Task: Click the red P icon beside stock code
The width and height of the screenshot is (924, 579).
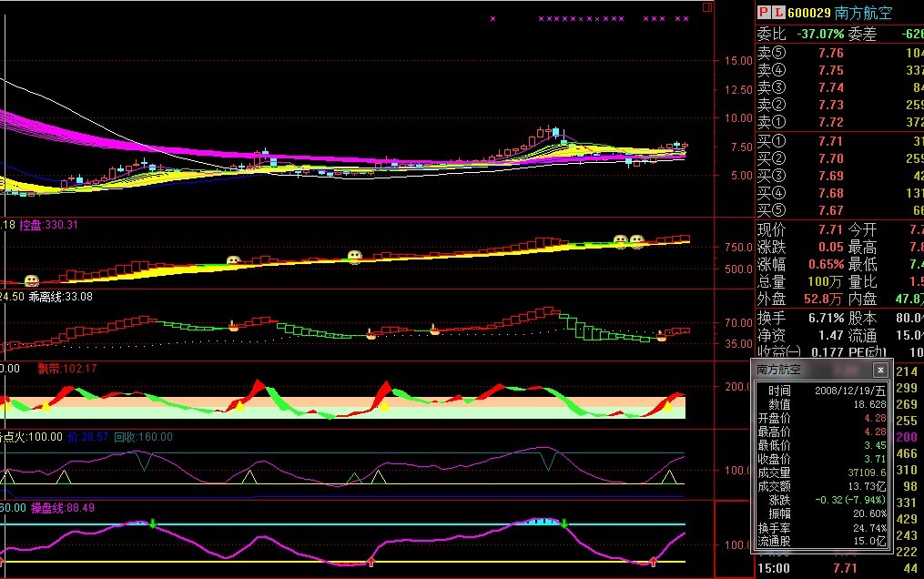Action: [x=764, y=12]
